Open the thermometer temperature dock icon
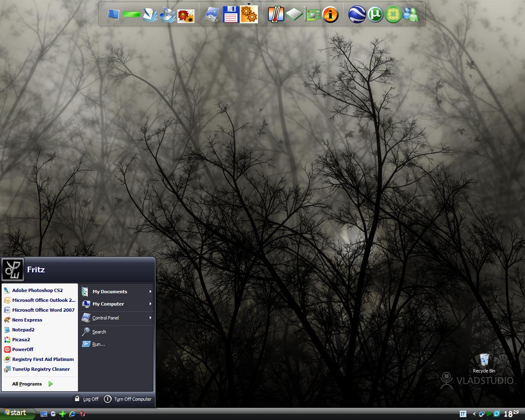Image resolution: width=525 pixels, height=420 pixels. pos(276,14)
